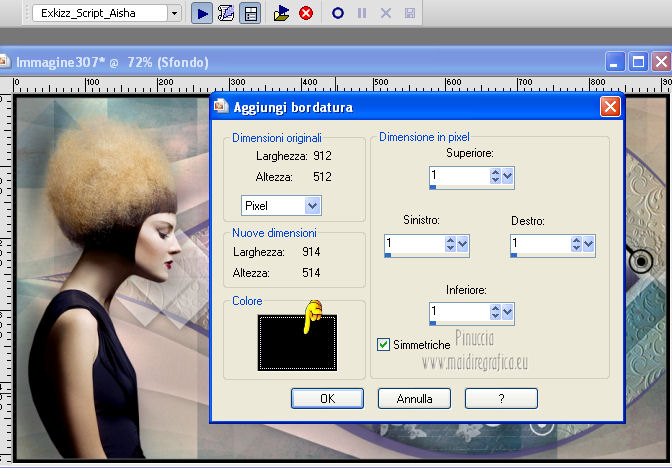Click the original Larghezza 912 value
672x468 pixels.
coord(322,156)
